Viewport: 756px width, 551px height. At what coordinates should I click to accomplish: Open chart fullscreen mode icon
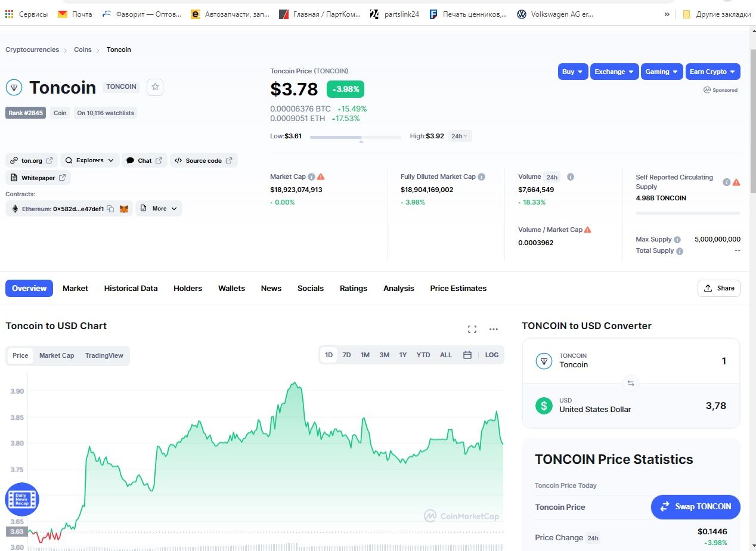[x=472, y=329]
